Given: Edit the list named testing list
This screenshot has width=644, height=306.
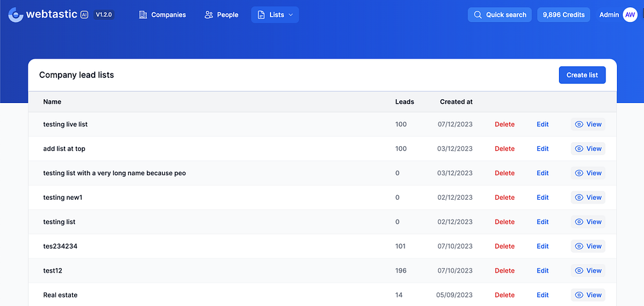Looking at the screenshot, I should [542, 222].
